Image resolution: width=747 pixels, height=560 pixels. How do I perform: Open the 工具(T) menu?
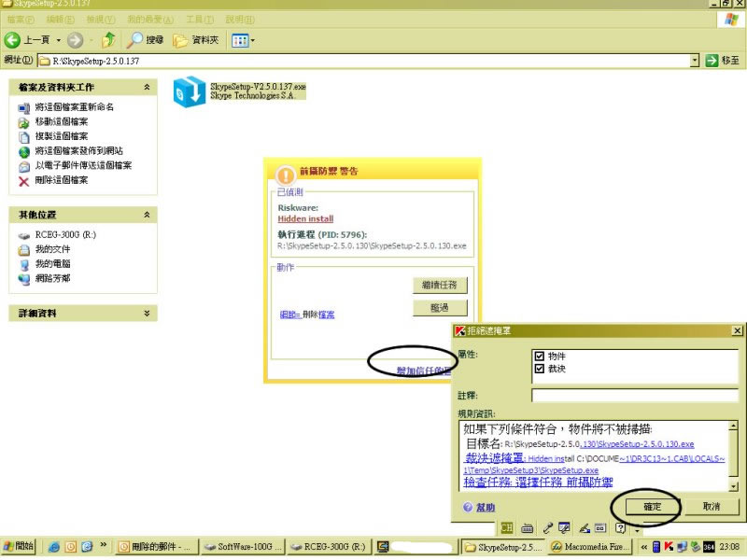tap(200, 20)
